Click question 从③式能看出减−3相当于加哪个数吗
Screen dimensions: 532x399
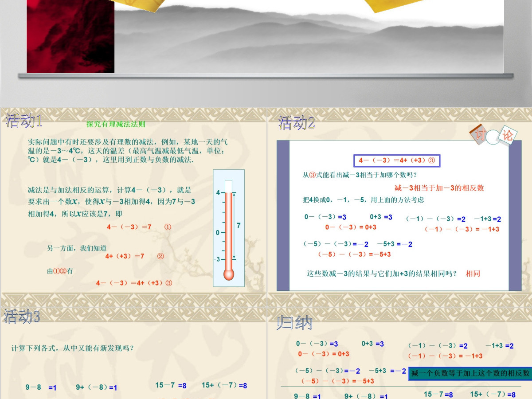[x=360, y=175]
